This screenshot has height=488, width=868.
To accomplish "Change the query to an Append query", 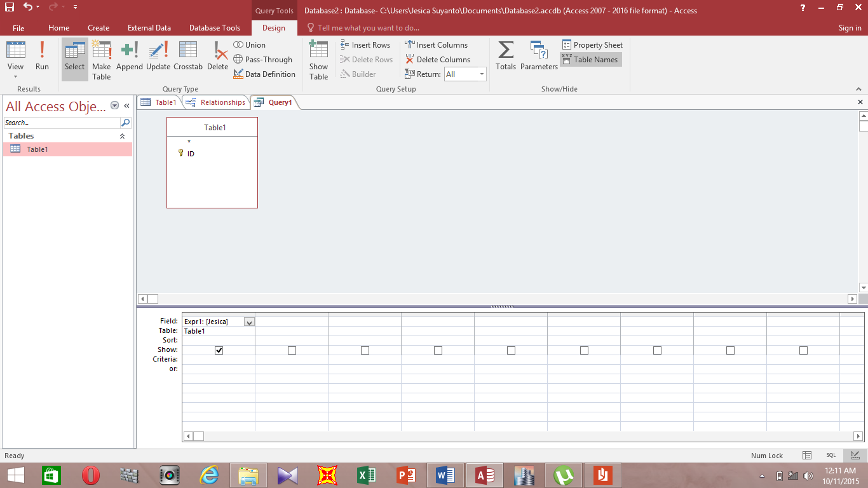I will (x=130, y=56).
